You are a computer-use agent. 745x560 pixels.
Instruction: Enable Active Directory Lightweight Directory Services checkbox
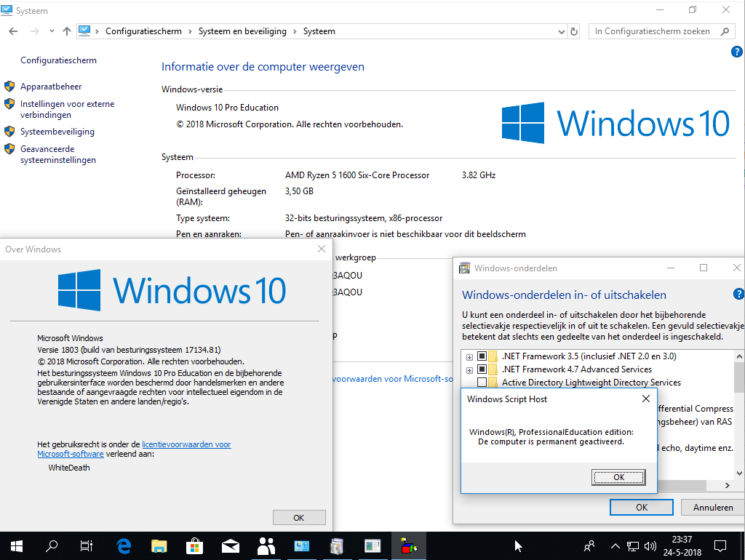point(482,383)
